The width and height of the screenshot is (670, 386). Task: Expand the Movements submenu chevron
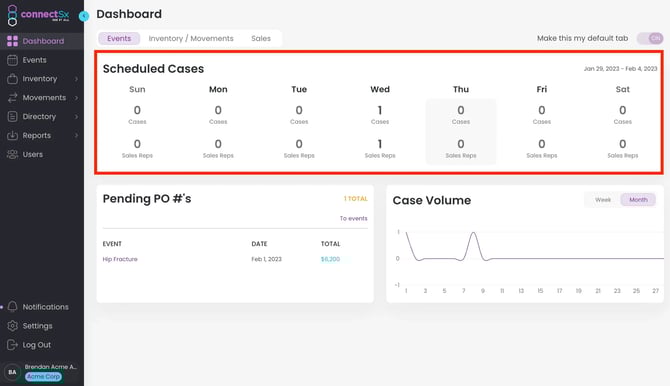(x=76, y=98)
